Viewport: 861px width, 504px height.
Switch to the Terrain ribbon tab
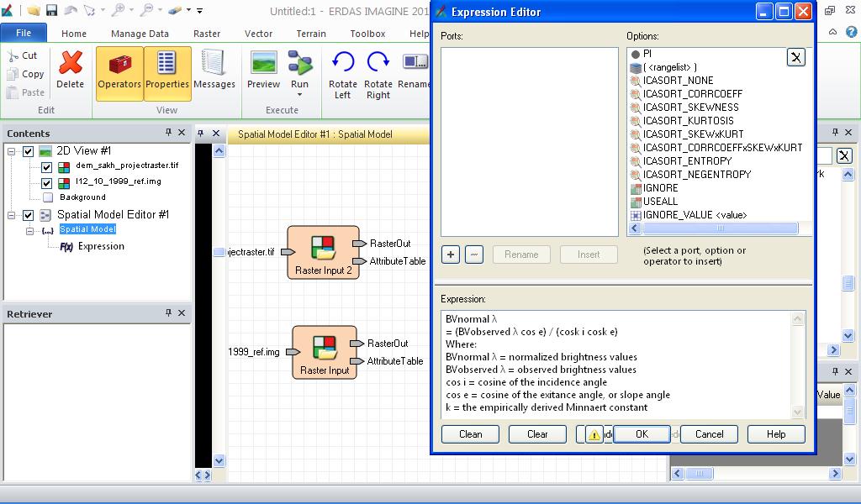[x=311, y=34]
